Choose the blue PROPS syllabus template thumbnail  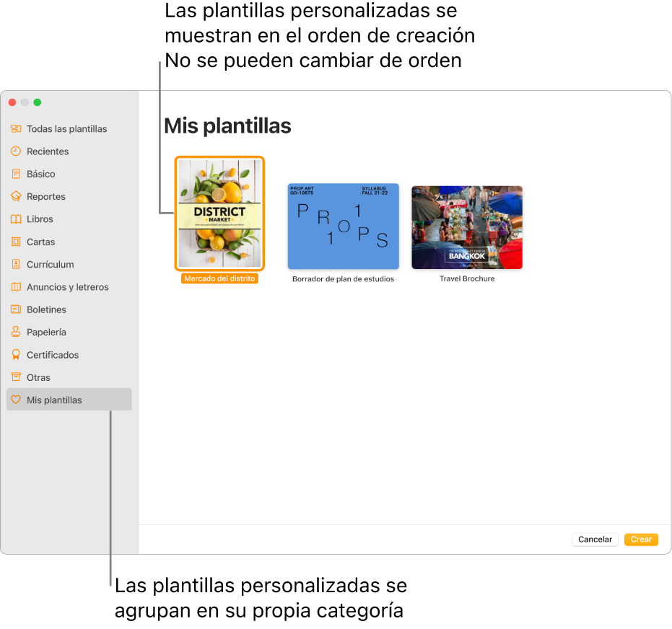coord(344,226)
